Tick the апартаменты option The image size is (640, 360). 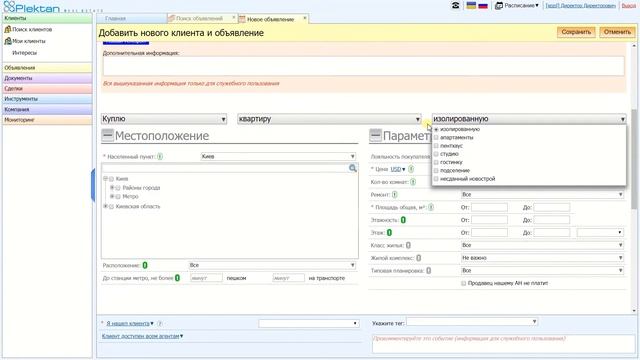pos(436,138)
